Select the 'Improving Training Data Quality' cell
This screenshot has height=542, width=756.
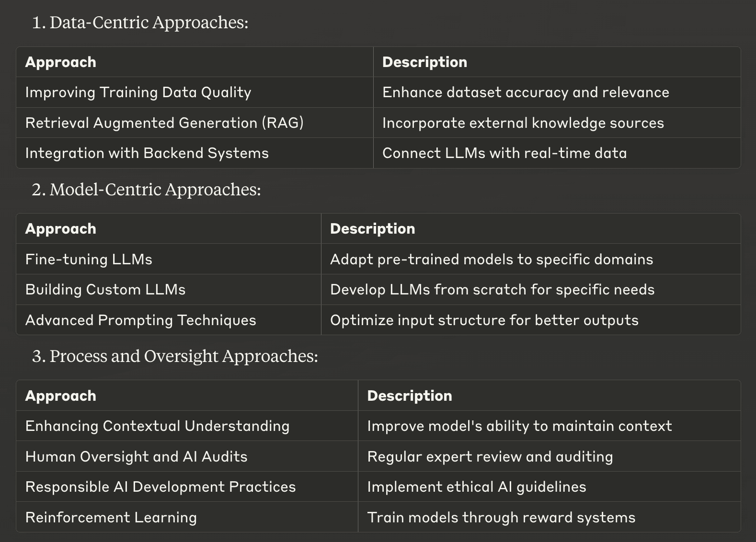click(x=195, y=92)
